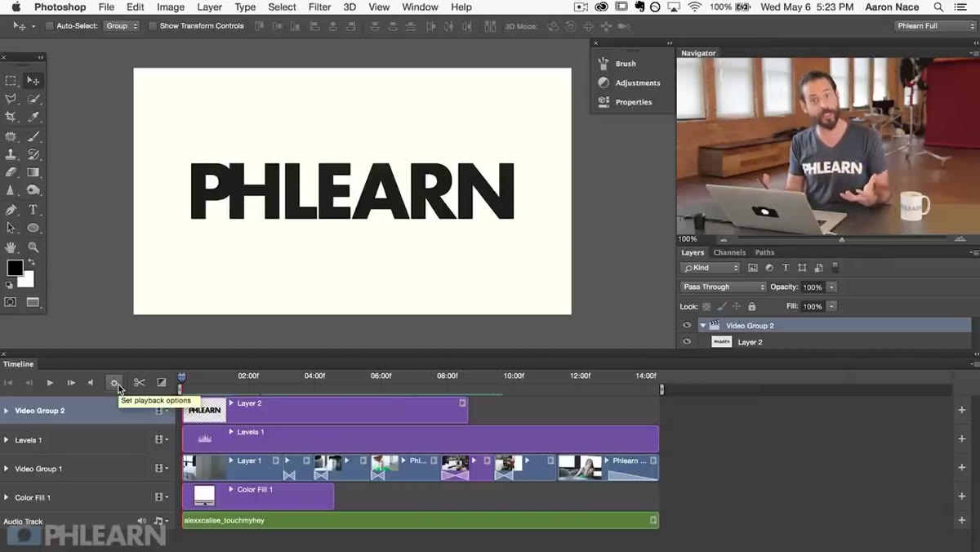Select the Crop tool

(11, 118)
